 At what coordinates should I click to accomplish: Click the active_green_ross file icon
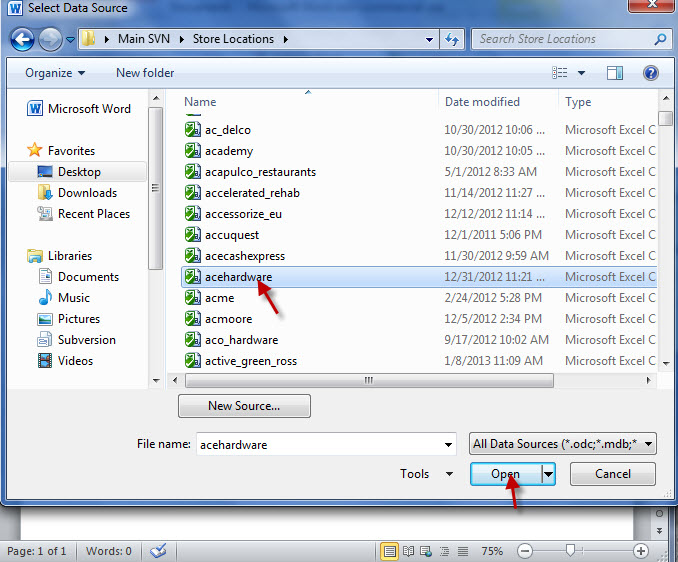[x=192, y=361]
